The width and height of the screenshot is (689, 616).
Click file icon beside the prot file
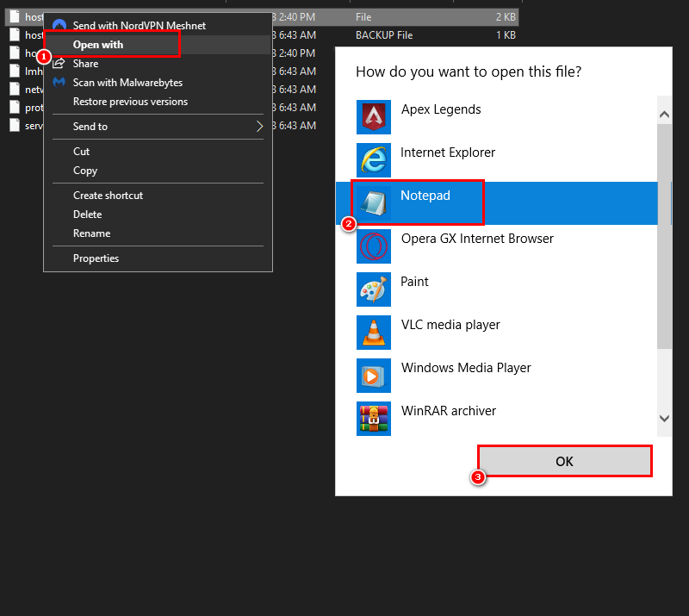tap(15, 108)
